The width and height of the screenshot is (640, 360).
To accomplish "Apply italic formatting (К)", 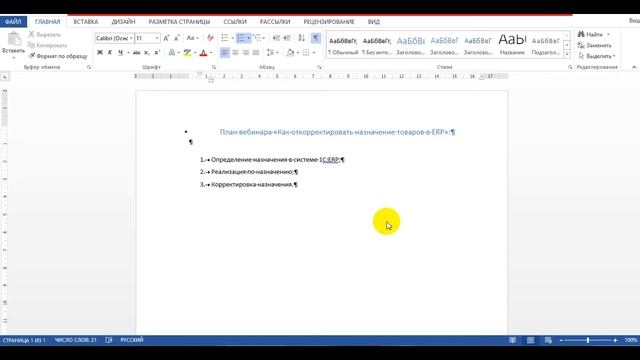I will coord(110,53).
